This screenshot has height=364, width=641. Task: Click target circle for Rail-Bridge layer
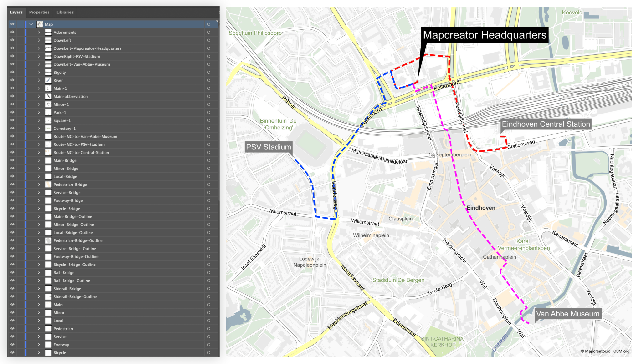point(208,272)
